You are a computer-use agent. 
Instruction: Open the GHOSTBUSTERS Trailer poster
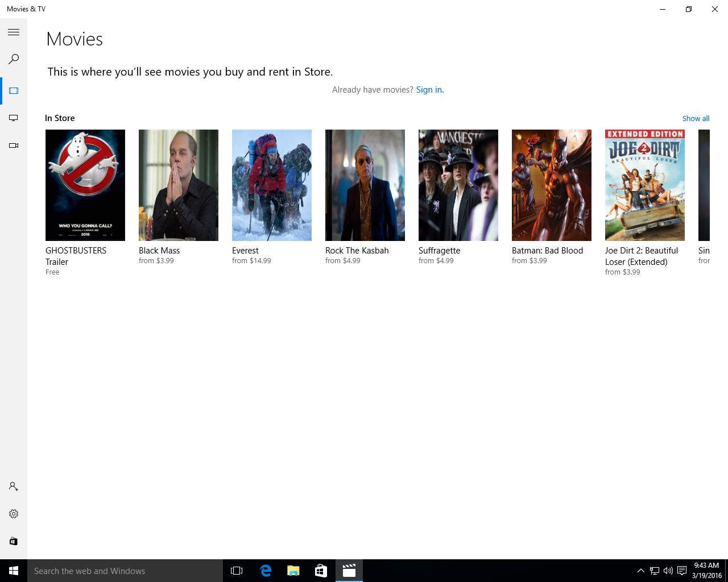pyautogui.click(x=85, y=185)
